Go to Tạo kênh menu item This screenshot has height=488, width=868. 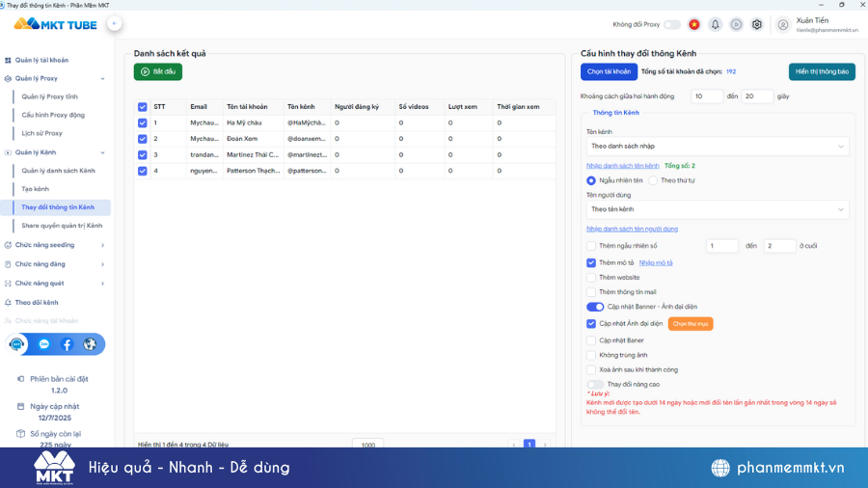[x=36, y=189]
